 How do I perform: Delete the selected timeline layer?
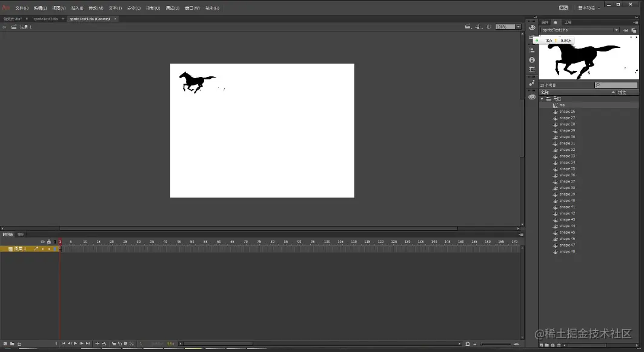(19, 344)
